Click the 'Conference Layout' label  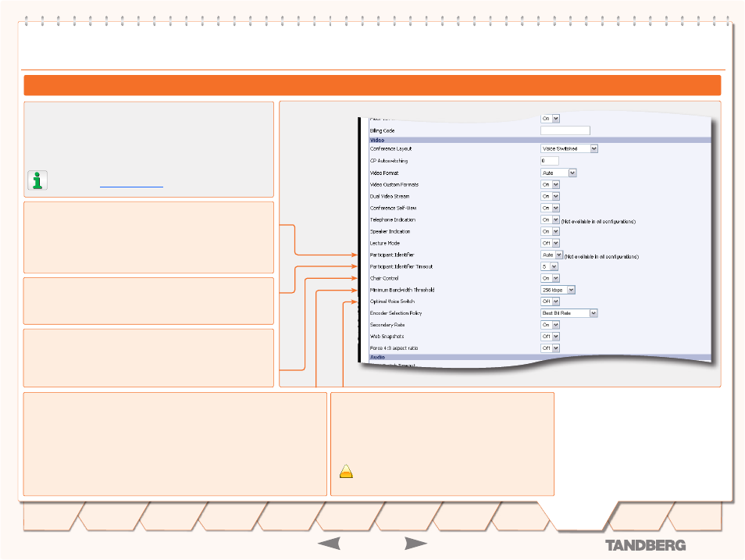[391, 149]
